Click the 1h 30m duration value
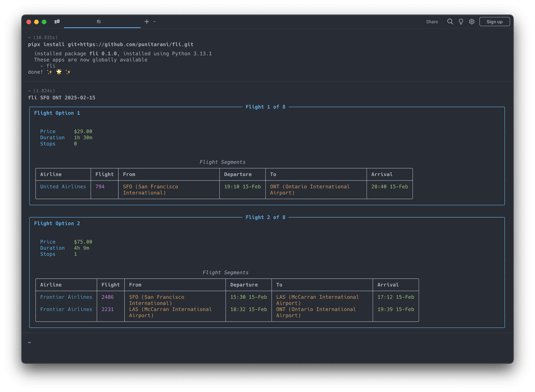 click(83, 138)
